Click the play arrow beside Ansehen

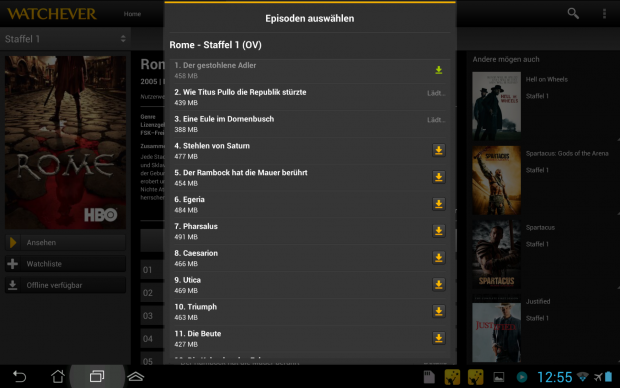(x=13, y=242)
